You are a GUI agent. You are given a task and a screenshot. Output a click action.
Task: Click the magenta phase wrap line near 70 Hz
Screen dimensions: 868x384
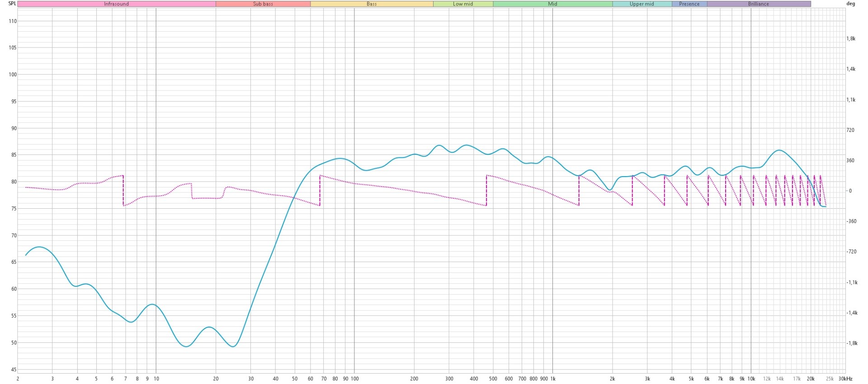click(320, 191)
